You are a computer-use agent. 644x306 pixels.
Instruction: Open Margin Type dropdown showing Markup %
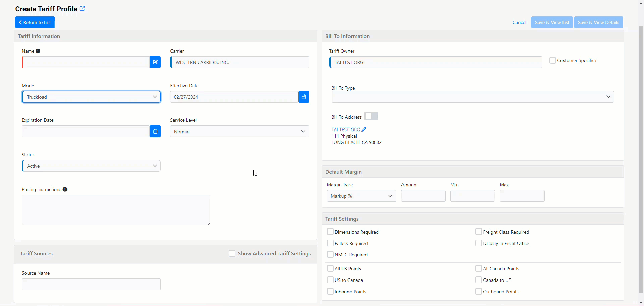[362, 196]
